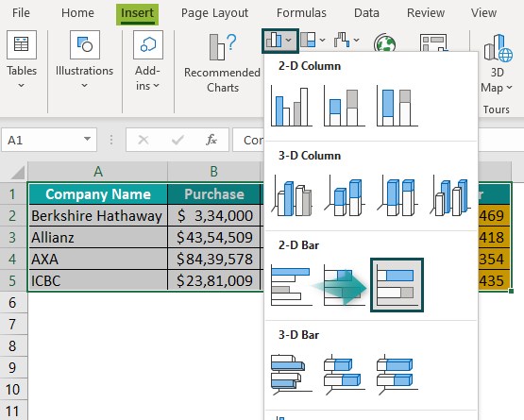Image resolution: width=524 pixels, height=420 pixels.
Task: Insert a 2-D Clustered Bar chart
Action: click(292, 285)
